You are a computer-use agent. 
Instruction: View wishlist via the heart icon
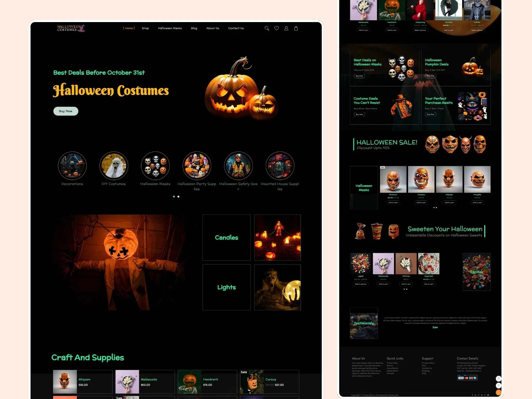pyautogui.click(x=277, y=28)
